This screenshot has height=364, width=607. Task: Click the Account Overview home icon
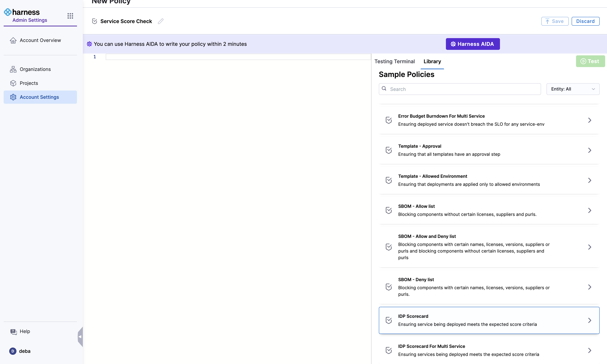point(13,40)
